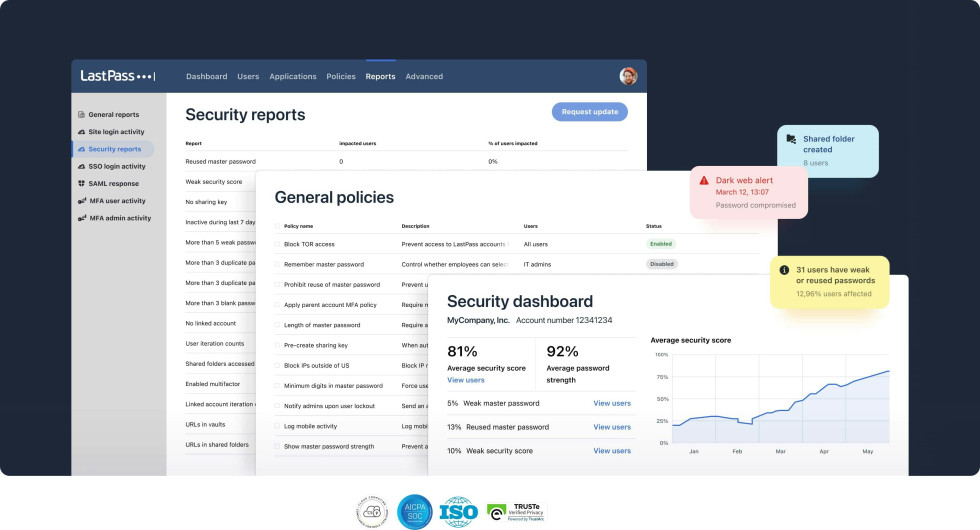980x530 pixels.
Task: Open the Advanced tab
Action: pos(424,77)
